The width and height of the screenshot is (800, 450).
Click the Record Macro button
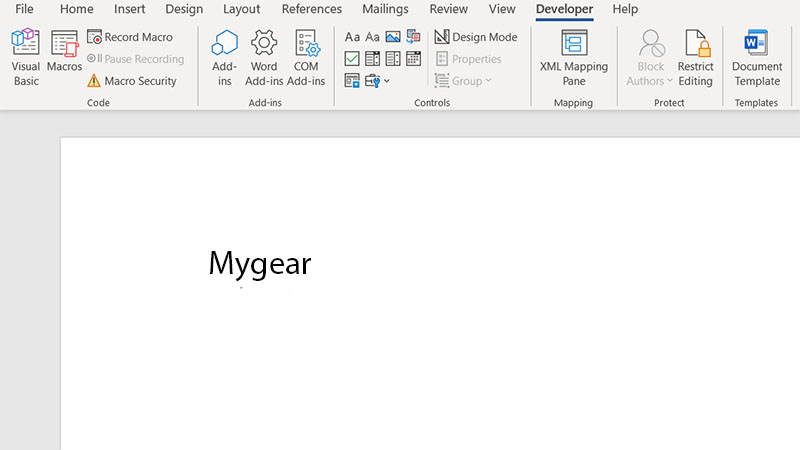[130, 37]
